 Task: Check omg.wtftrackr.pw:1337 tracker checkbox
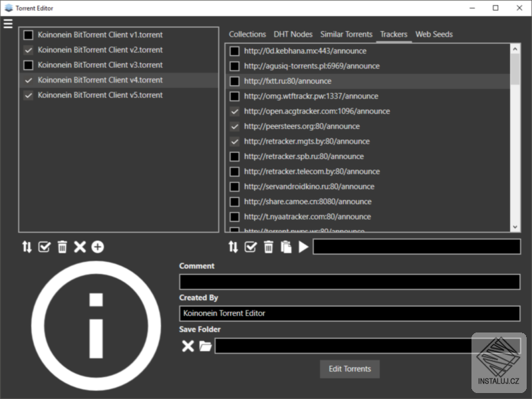click(235, 96)
